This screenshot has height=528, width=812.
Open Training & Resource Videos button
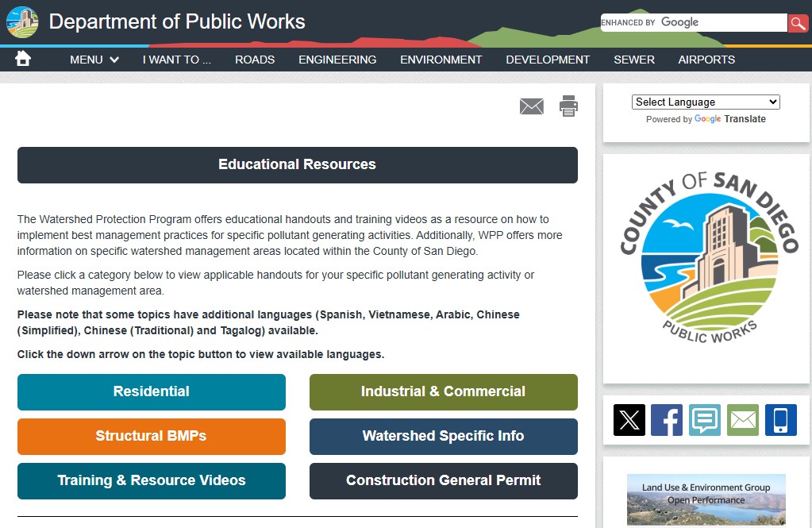[x=152, y=480]
